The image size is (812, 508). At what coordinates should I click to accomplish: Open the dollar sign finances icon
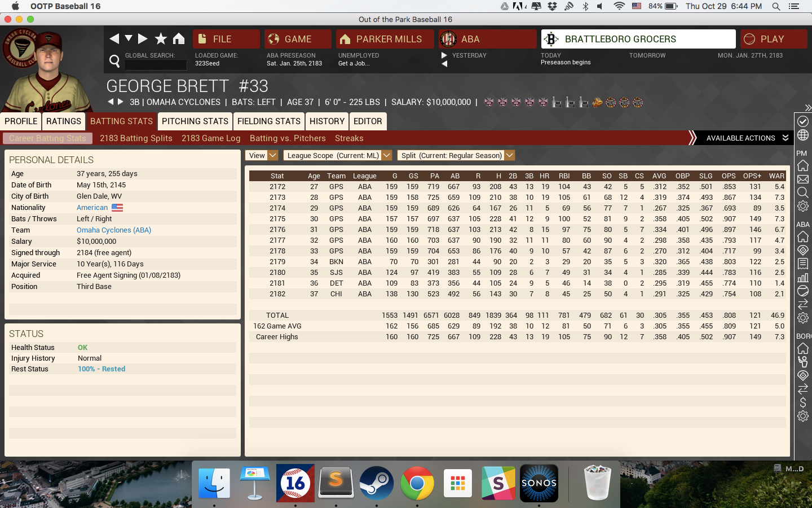pyautogui.click(x=803, y=402)
